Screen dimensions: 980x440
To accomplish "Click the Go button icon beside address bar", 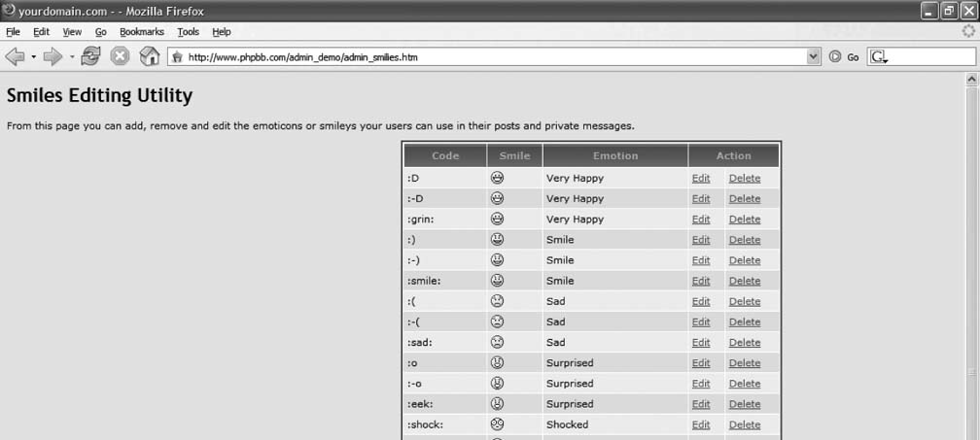I will 835,57.
